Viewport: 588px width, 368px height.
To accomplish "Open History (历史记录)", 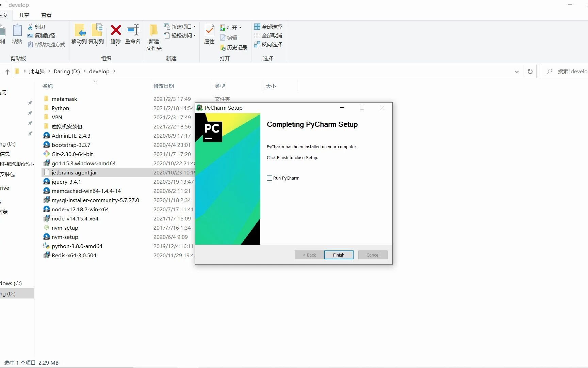I will point(234,47).
